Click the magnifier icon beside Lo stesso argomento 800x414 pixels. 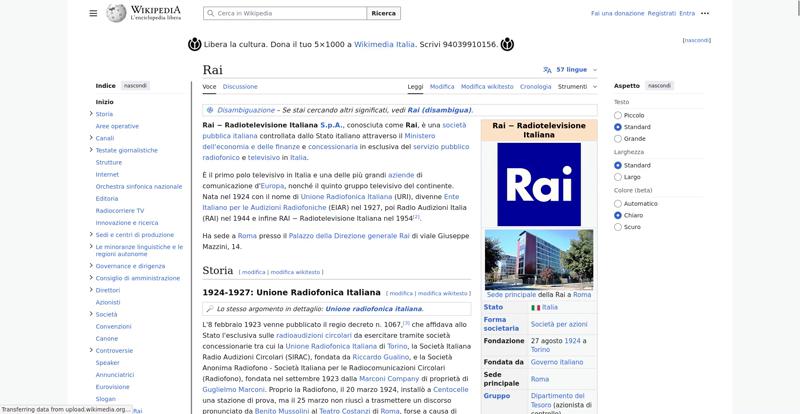210,309
